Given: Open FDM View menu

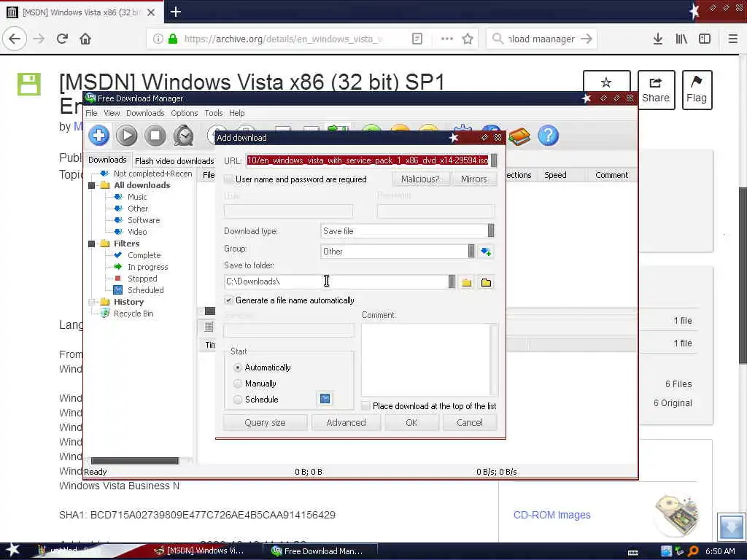Looking at the screenshot, I should [112, 113].
